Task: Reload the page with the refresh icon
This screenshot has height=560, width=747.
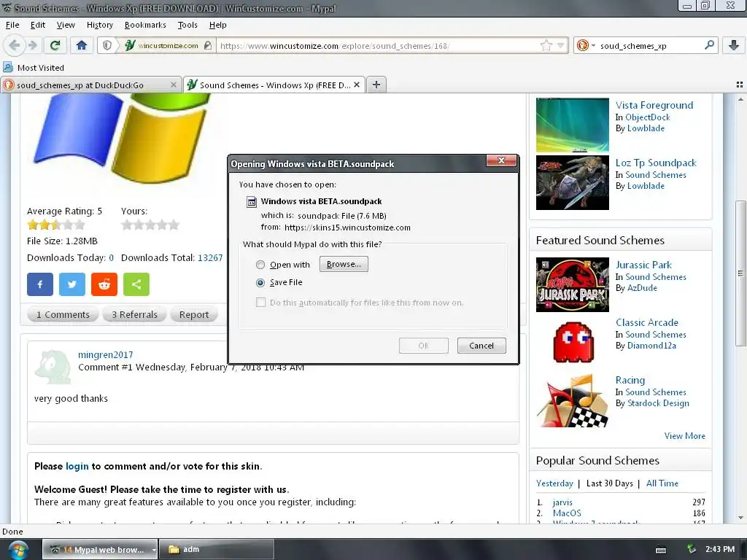Action: pos(55,45)
